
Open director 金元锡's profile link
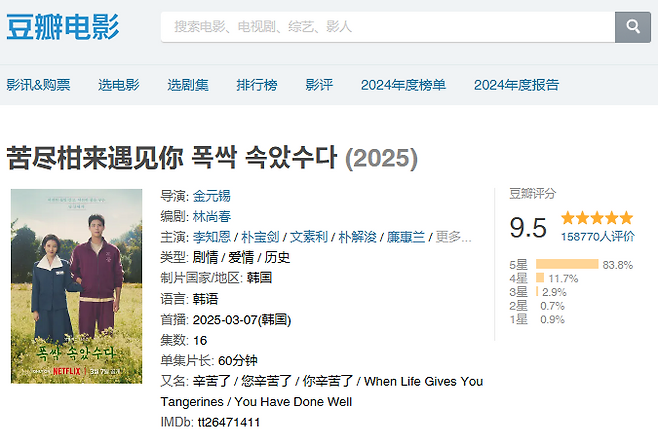coord(212,196)
